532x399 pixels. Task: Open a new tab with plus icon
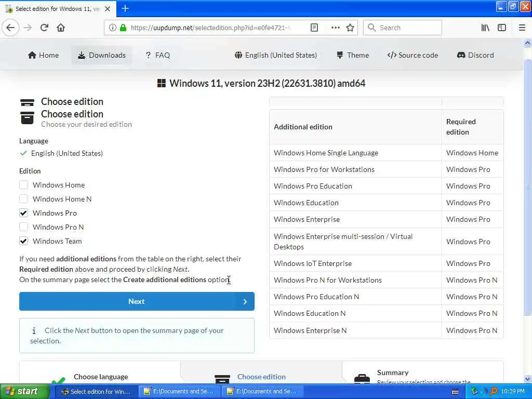[125, 8]
